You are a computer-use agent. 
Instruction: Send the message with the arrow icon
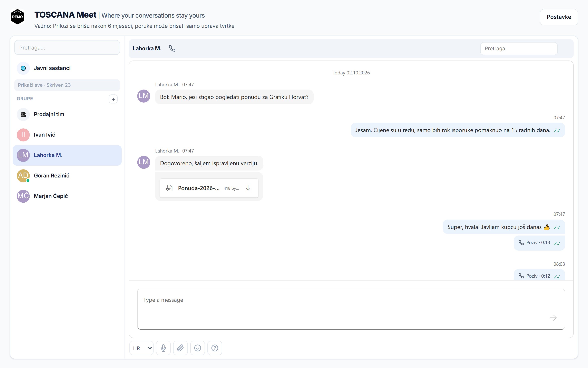click(x=553, y=318)
